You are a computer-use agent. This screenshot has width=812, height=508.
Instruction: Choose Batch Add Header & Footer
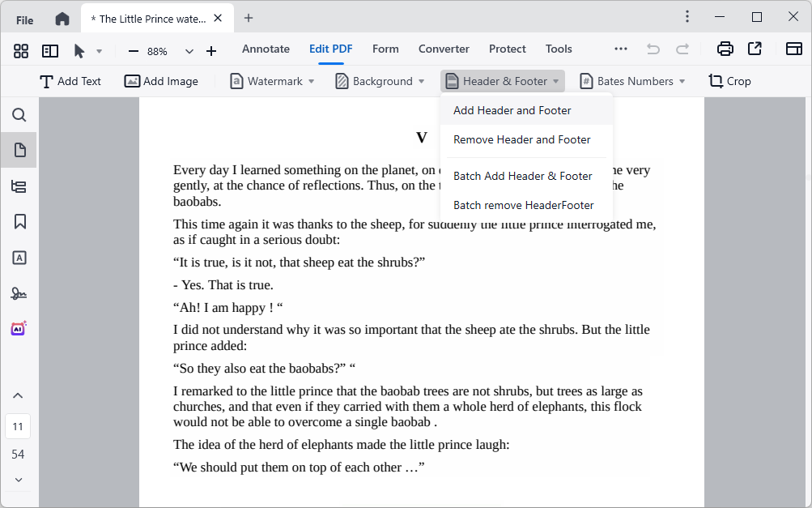click(523, 176)
